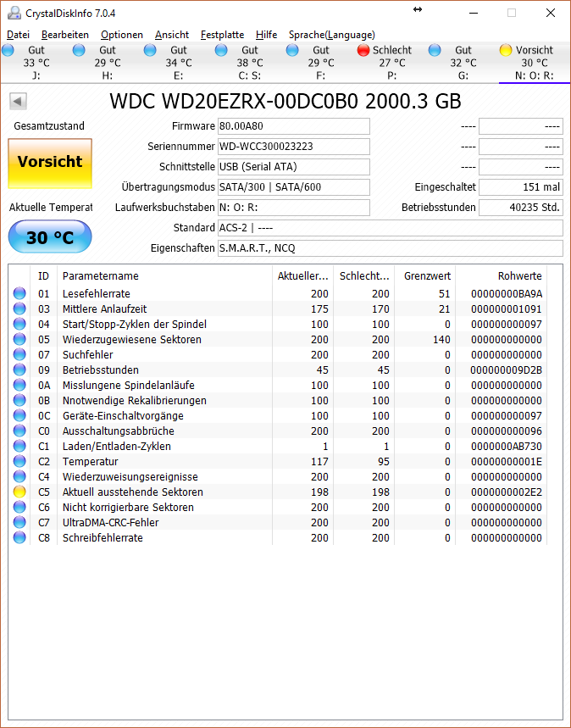Click yellow orb for Aktuell ausstehende Sektoren
571x728 pixels.
click(x=19, y=492)
